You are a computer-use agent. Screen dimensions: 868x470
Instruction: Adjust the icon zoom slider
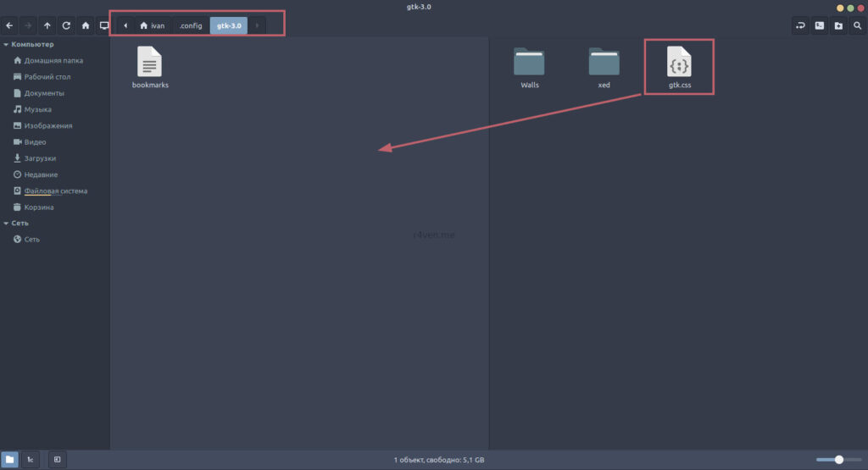click(x=838, y=459)
